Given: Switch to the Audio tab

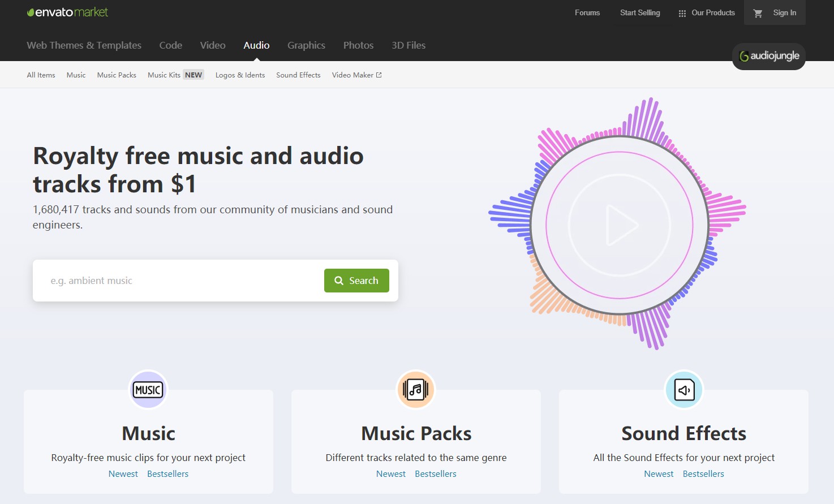Looking at the screenshot, I should [256, 45].
